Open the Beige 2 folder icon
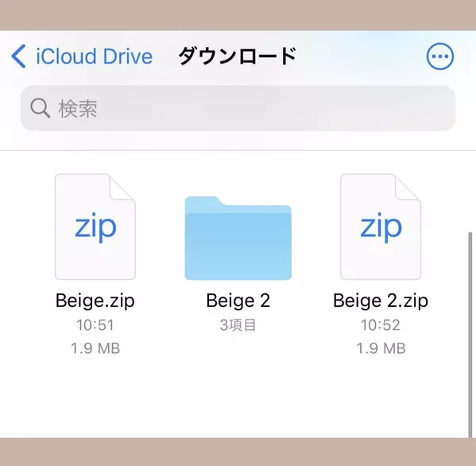Viewport: 476px width, 466px height. (x=238, y=238)
